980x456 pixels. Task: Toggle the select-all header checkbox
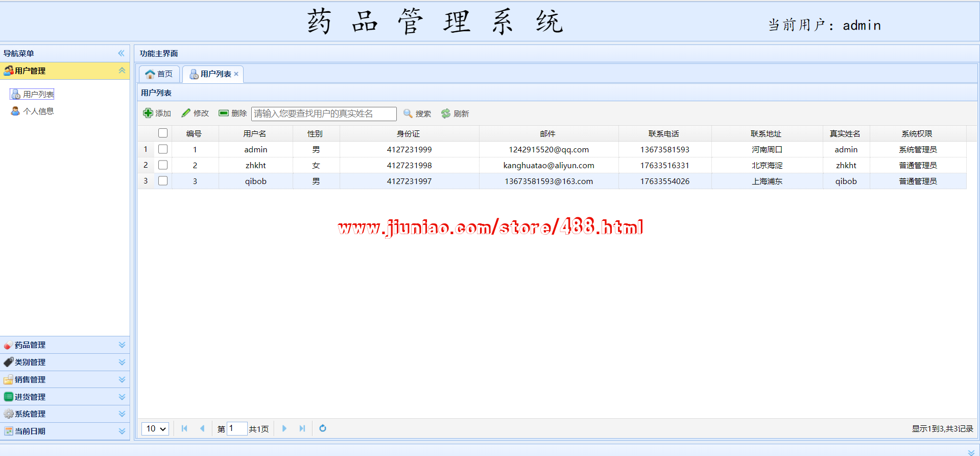tap(163, 133)
